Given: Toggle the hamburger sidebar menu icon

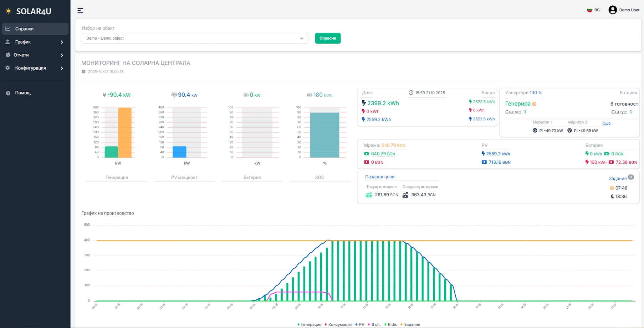Looking at the screenshot, I should pyautogui.click(x=80, y=11).
